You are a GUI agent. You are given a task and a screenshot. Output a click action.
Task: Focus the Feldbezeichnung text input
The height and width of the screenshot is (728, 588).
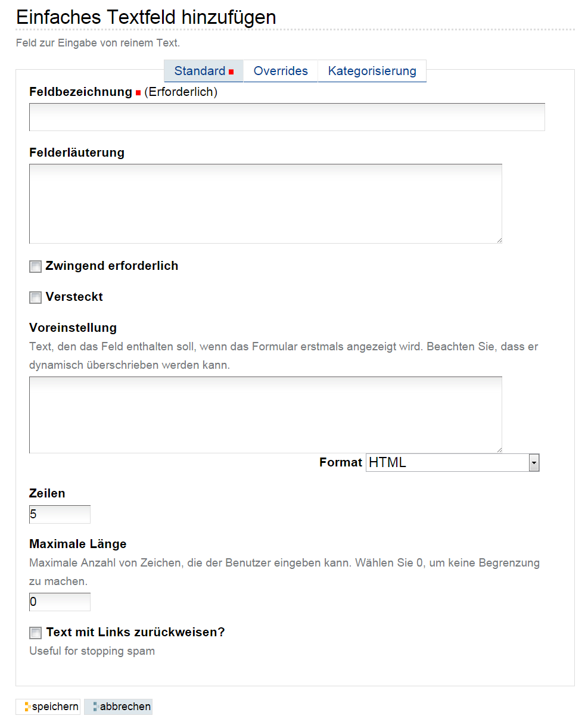(287, 117)
